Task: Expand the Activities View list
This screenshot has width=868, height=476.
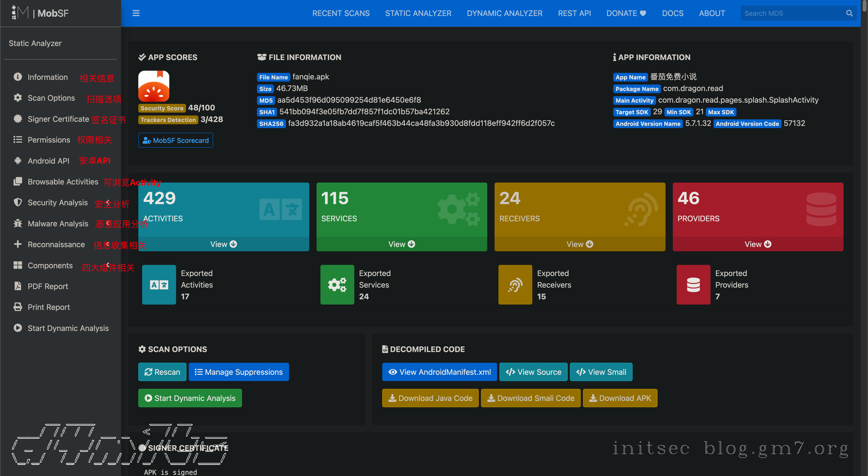Action: tap(223, 244)
